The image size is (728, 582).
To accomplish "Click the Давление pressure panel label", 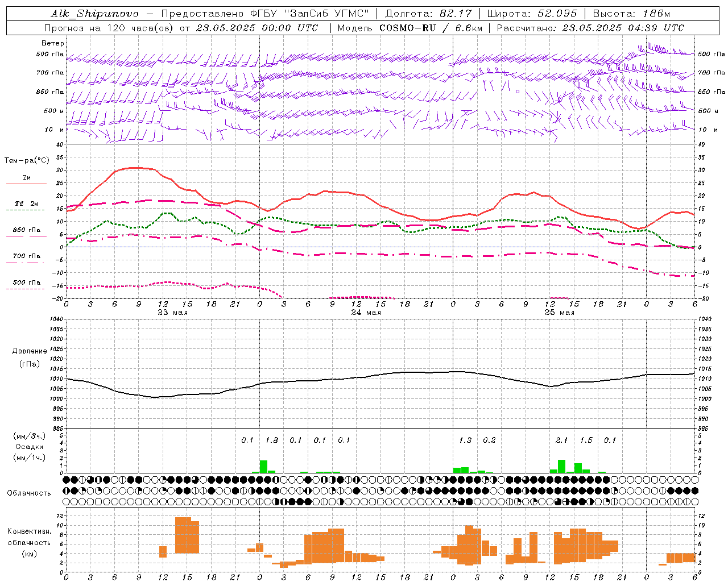I will coord(28,351).
